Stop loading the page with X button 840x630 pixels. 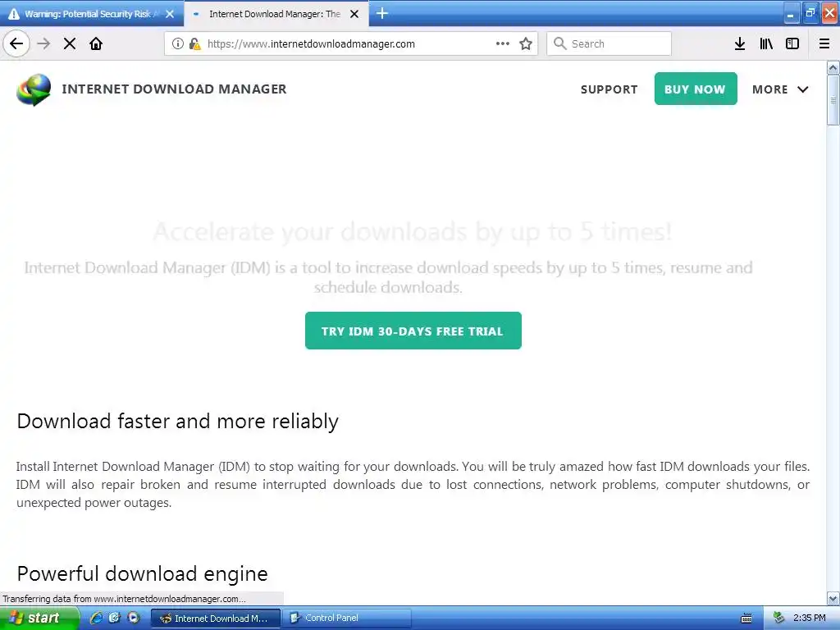click(x=70, y=43)
